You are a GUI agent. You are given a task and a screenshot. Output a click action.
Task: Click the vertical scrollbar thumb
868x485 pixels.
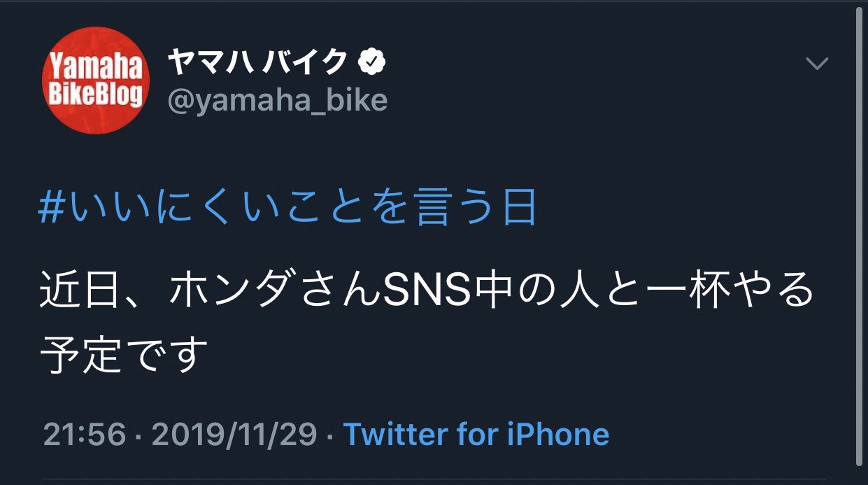point(859,238)
